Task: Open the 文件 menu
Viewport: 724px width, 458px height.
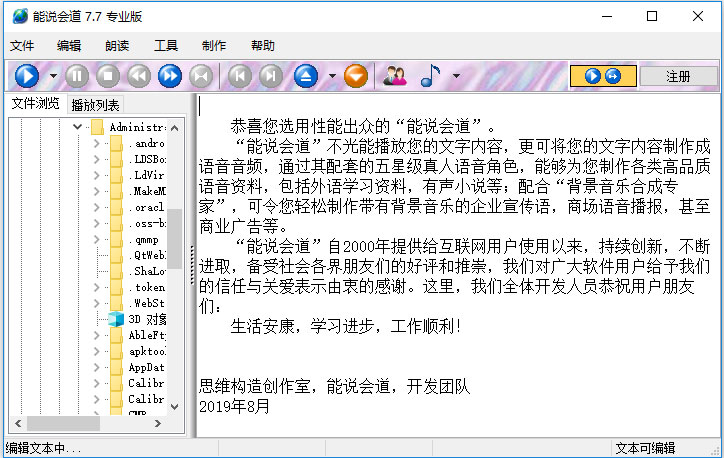Action: click(22, 46)
